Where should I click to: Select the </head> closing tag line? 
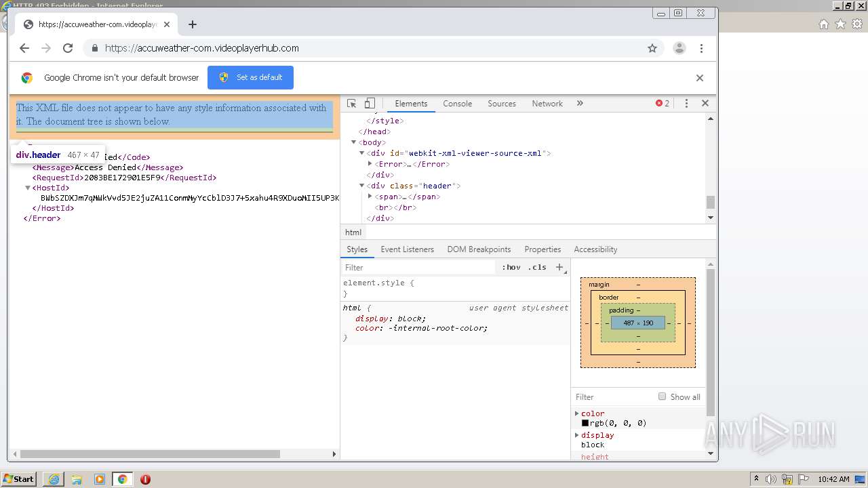373,131
